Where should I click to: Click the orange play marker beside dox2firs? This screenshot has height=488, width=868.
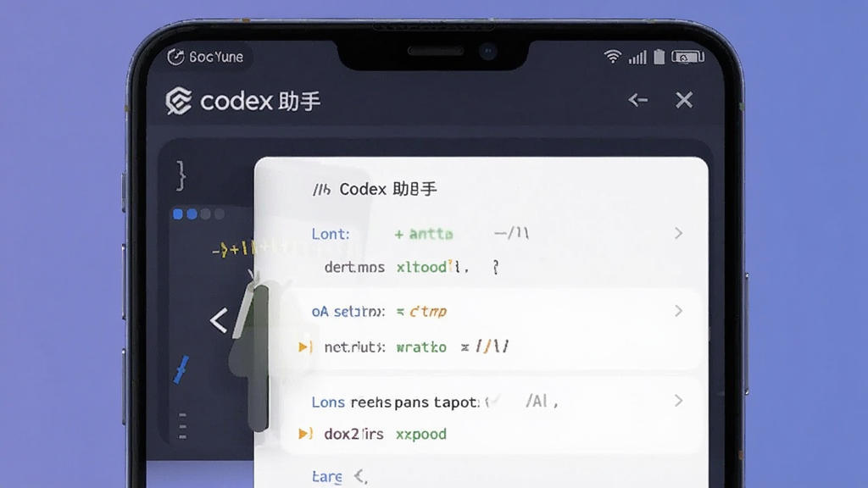pos(304,433)
